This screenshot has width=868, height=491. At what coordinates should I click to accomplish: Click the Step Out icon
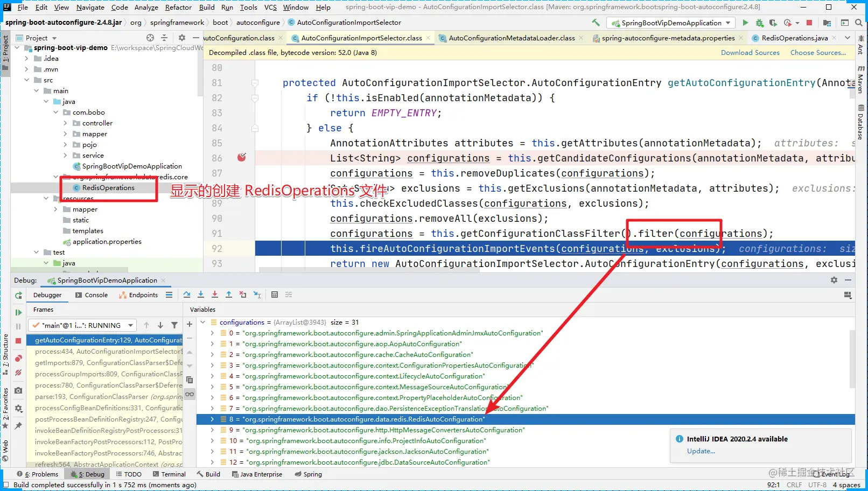coord(228,294)
